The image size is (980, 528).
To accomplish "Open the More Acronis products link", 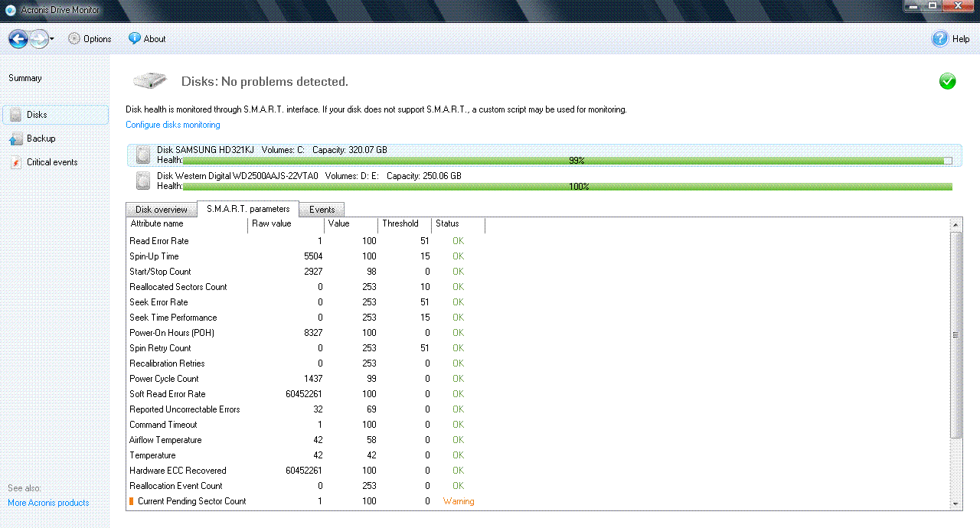I will (48, 503).
